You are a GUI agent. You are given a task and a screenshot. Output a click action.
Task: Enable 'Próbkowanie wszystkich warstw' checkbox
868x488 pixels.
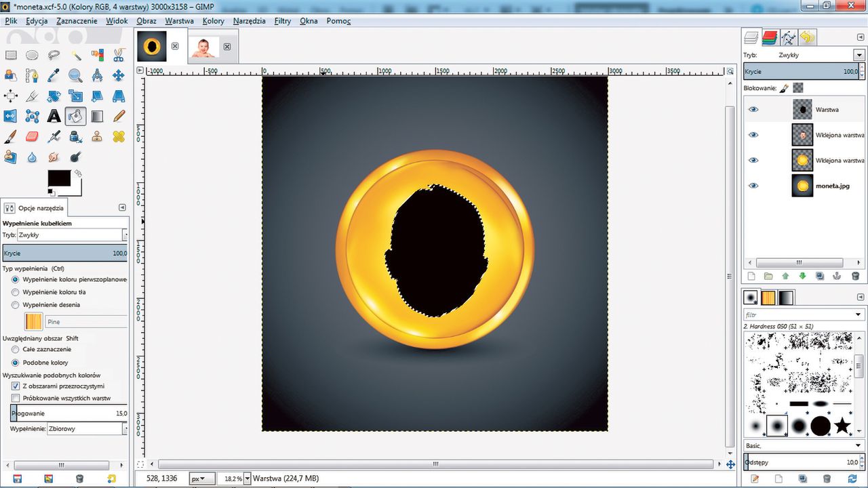(16, 399)
